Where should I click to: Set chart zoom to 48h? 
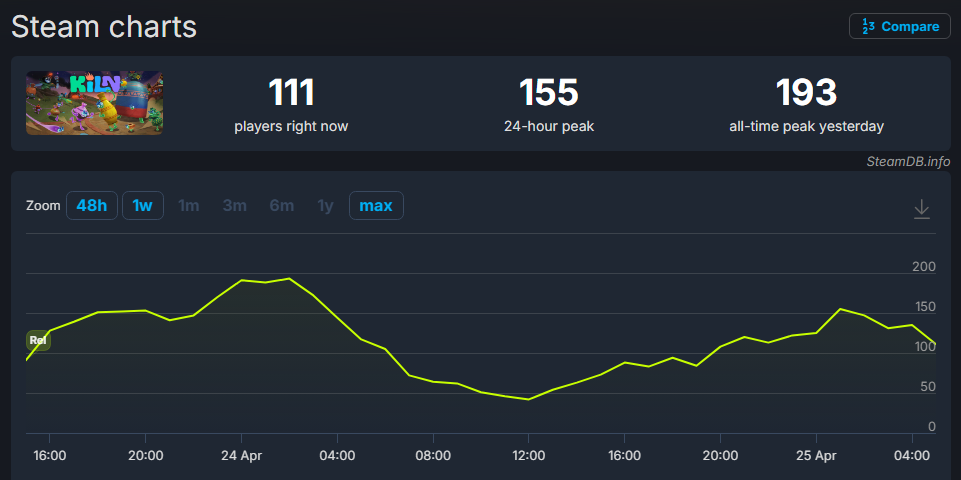coord(92,205)
